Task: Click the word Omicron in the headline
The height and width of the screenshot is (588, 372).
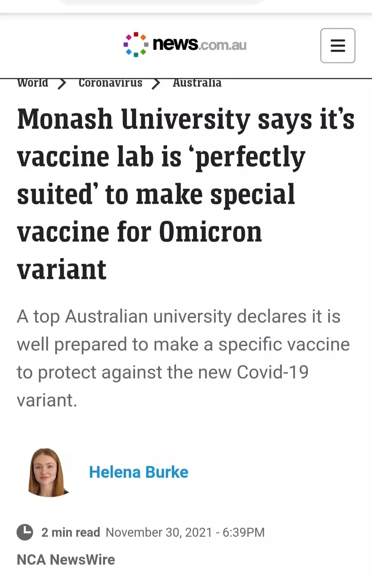Action: click(x=210, y=232)
